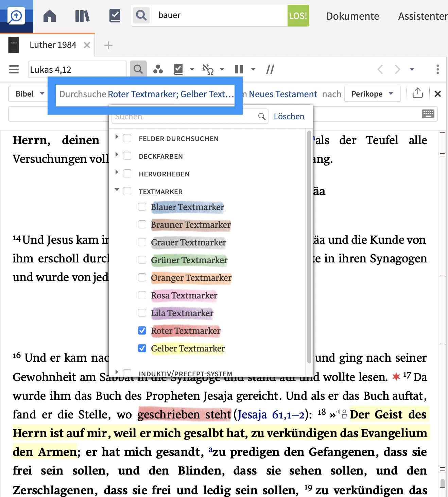448x497 pixels.
Task: Expand the HERVORHEBEN group
Action: (117, 172)
